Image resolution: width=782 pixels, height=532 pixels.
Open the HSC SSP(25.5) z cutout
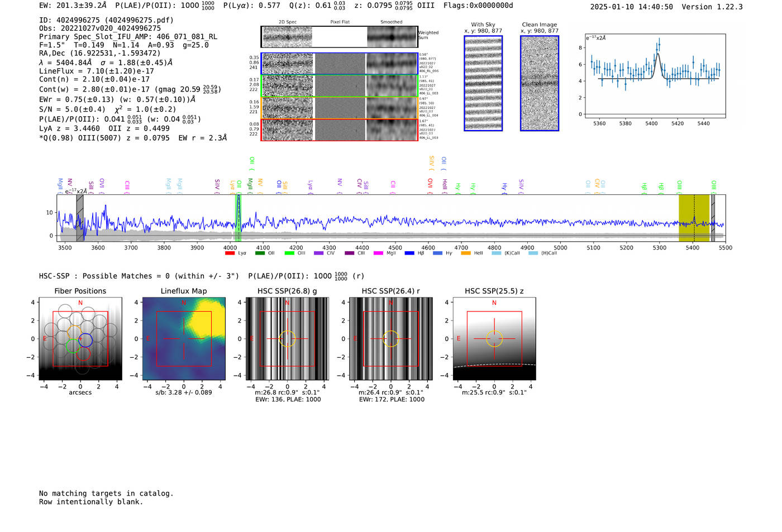pyautogui.click(x=494, y=338)
